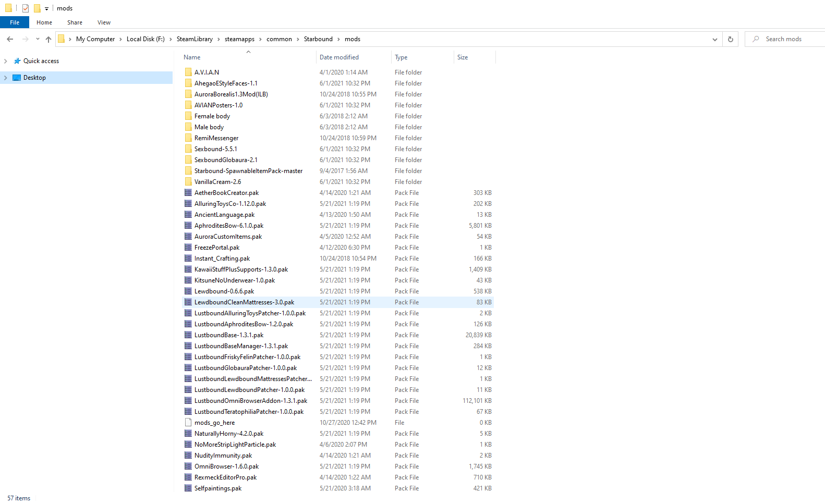Click the '57 items' status bar text
Image resolution: width=825 pixels, height=504 pixels.
click(x=19, y=498)
